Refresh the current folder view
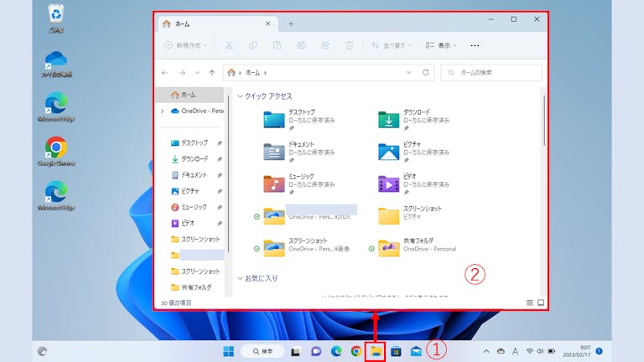 tap(425, 73)
